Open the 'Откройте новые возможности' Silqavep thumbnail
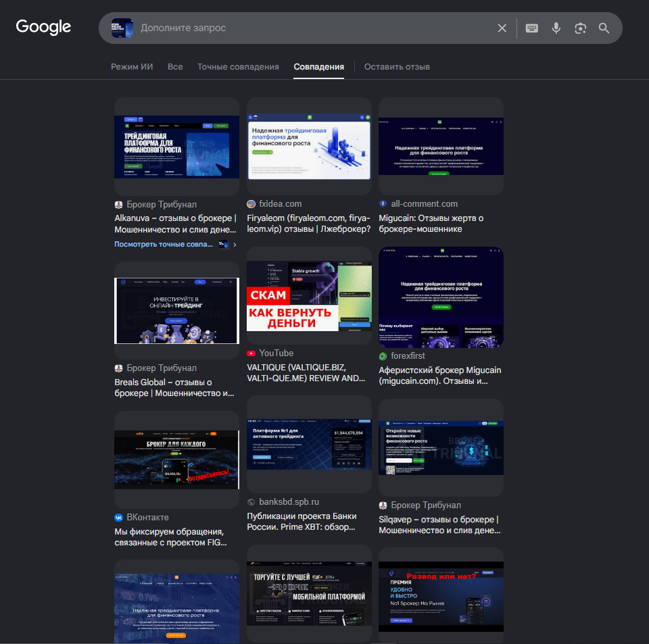Viewport: 649px width, 644px height. click(x=441, y=448)
